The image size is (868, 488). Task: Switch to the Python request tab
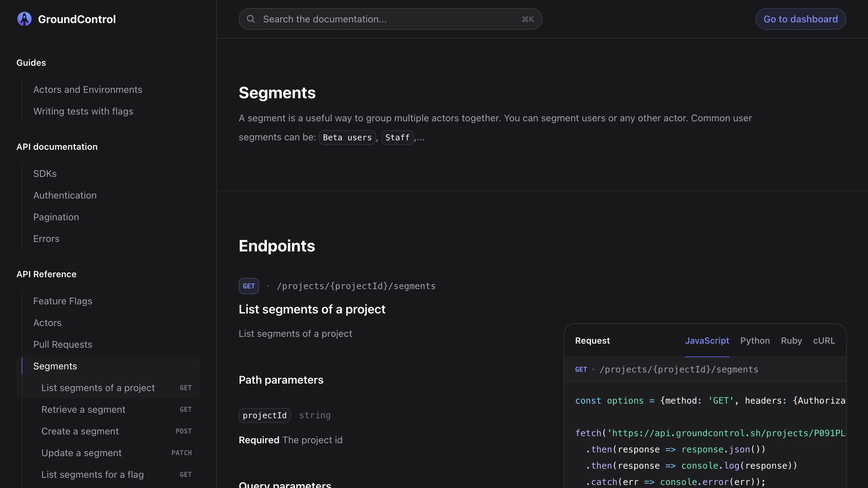(x=755, y=341)
